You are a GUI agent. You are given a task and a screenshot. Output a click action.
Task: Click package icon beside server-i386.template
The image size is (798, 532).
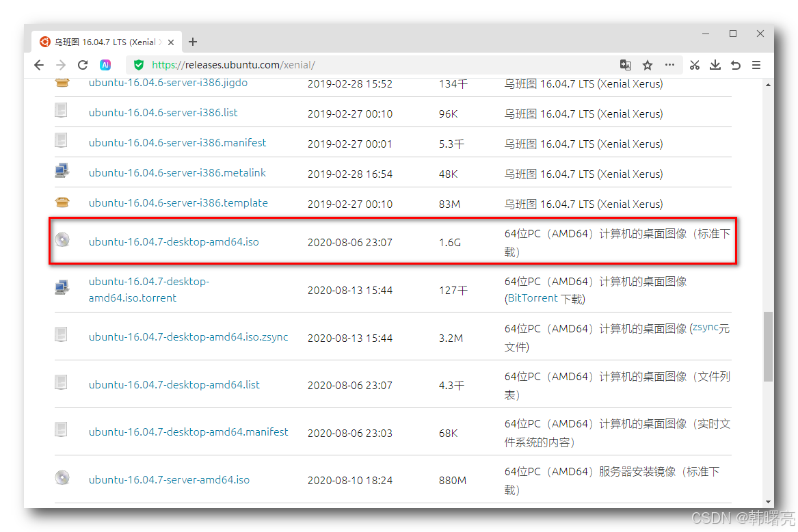62,202
